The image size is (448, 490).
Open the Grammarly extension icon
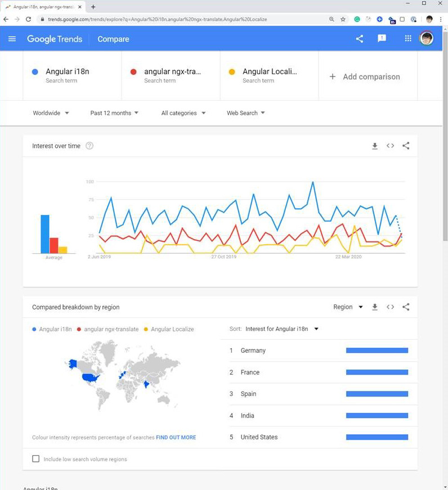tap(357, 19)
